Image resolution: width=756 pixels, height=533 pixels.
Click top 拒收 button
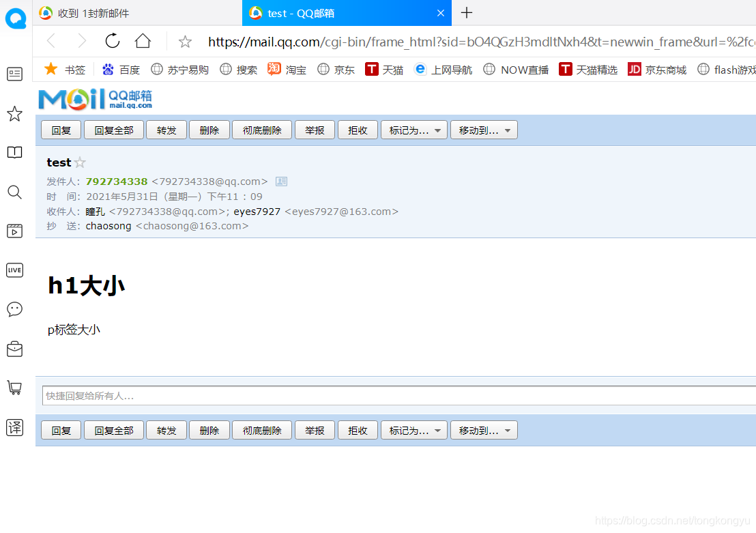[358, 130]
